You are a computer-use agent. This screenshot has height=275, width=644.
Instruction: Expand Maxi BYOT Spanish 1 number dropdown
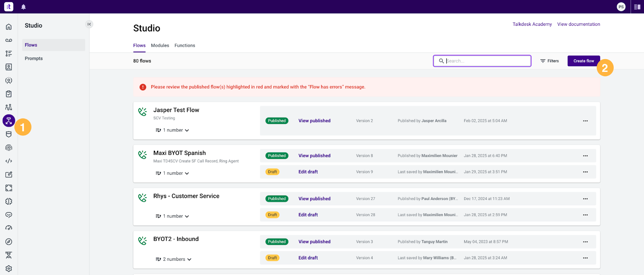click(x=172, y=173)
